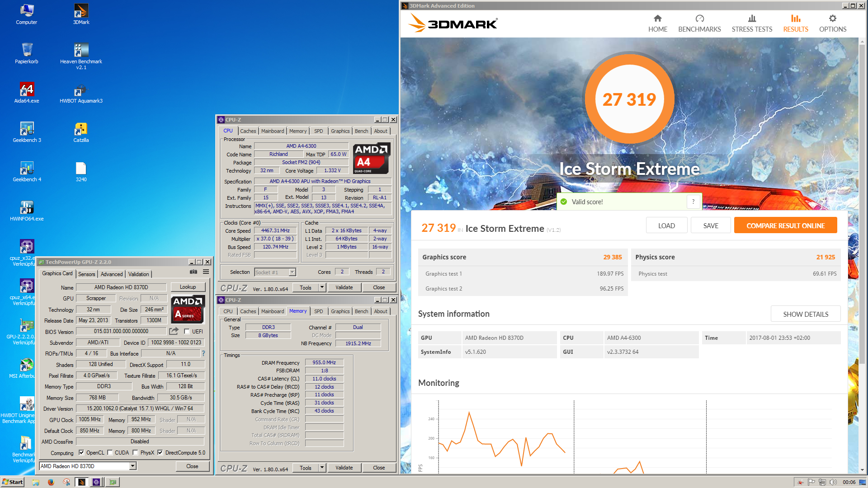Open the 3DMark desktop shortcut
Viewport: 868px width, 488px height.
(81, 14)
